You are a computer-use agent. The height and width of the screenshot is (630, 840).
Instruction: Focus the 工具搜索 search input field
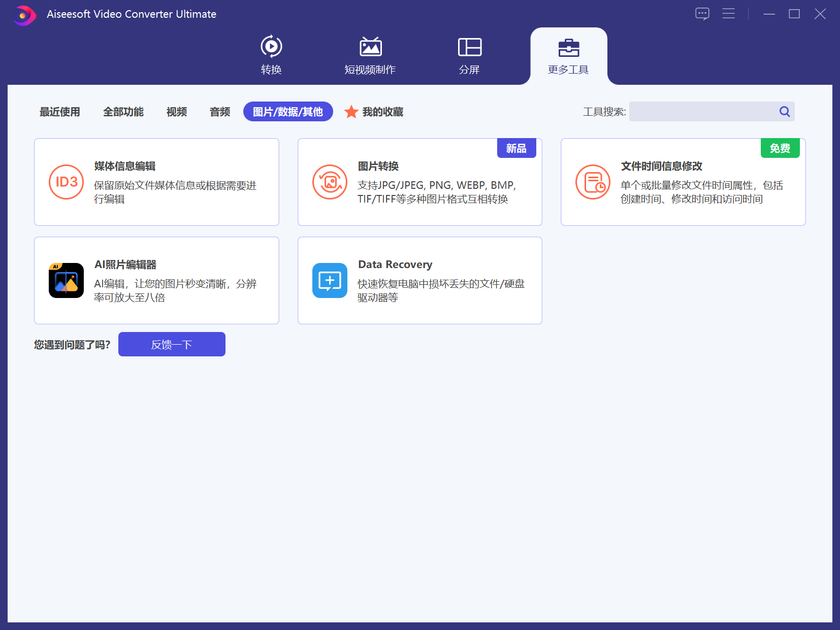click(702, 112)
